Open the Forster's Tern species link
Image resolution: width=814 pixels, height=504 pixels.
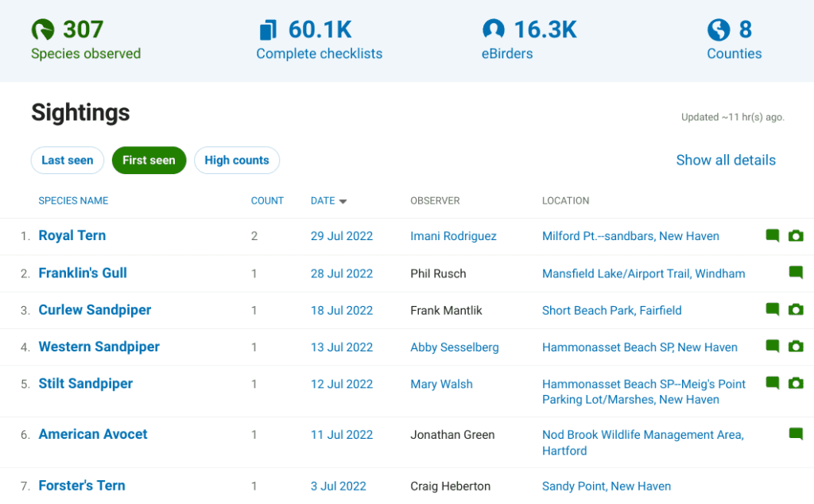pos(82,485)
